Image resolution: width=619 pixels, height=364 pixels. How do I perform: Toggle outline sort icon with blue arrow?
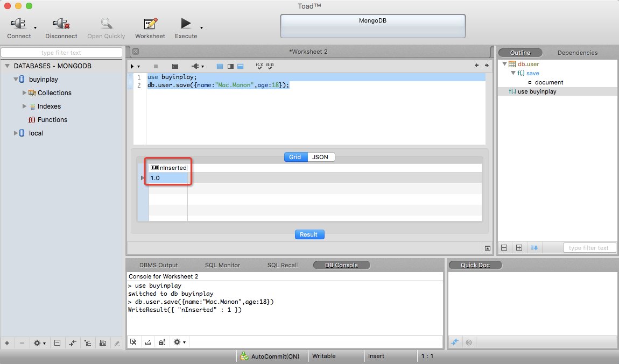534,248
